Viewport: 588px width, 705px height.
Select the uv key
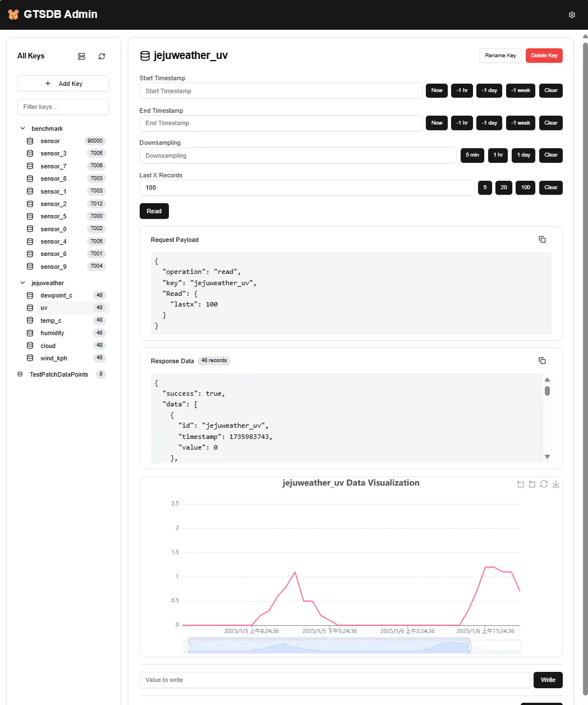66,308
